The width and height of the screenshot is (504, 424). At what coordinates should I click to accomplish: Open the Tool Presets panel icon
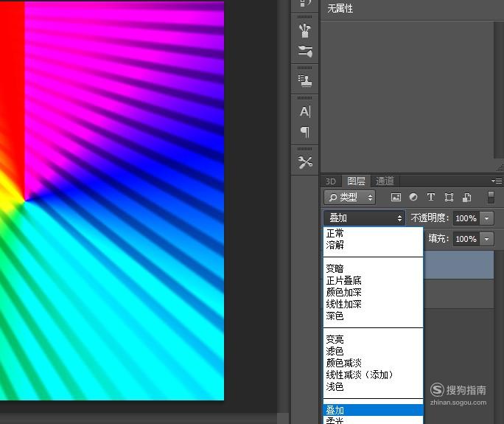click(305, 162)
